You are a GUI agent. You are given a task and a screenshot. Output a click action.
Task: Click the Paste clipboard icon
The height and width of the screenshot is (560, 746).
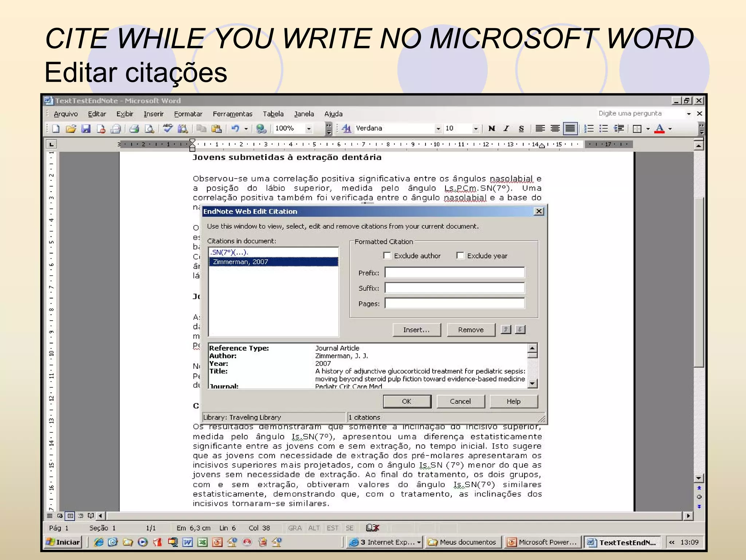pyautogui.click(x=217, y=129)
